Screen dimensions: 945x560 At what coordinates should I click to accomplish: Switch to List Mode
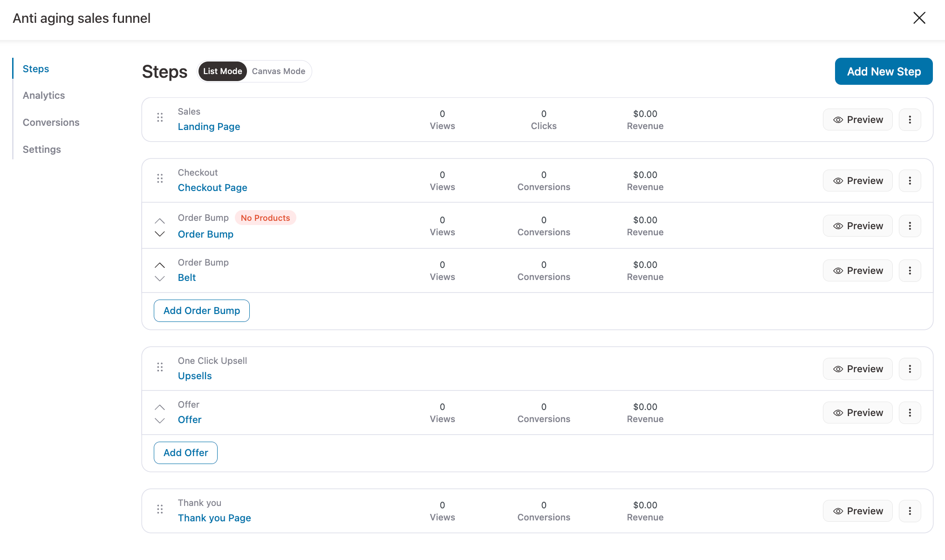pyautogui.click(x=223, y=71)
